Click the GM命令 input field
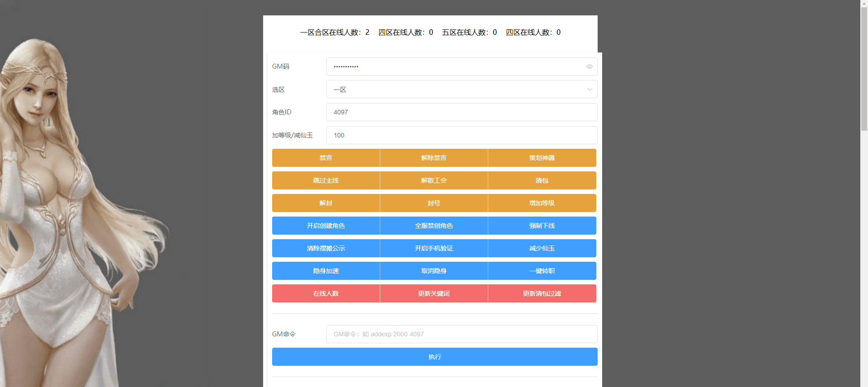The height and width of the screenshot is (387, 868). [x=462, y=334]
